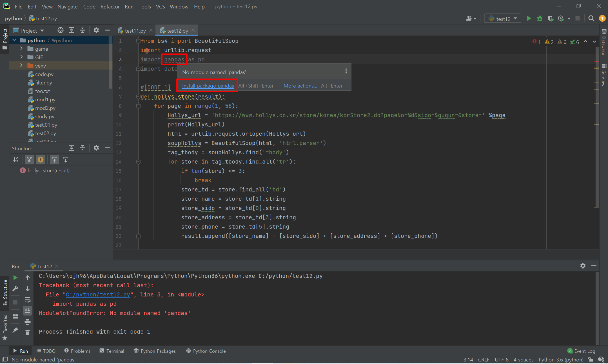Click Select Opened File crosshair icon
The height and width of the screenshot is (364, 608).
[x=60, y=30]
